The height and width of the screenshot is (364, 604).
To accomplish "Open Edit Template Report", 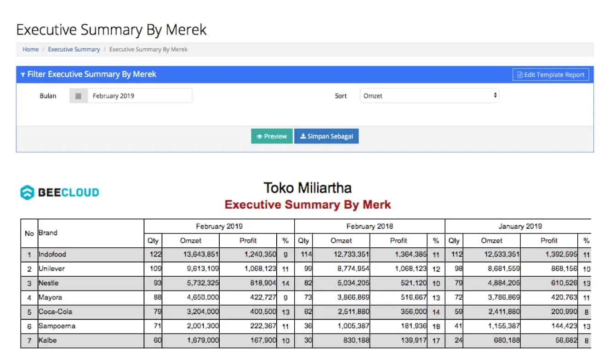I will (x=551, y=75).
